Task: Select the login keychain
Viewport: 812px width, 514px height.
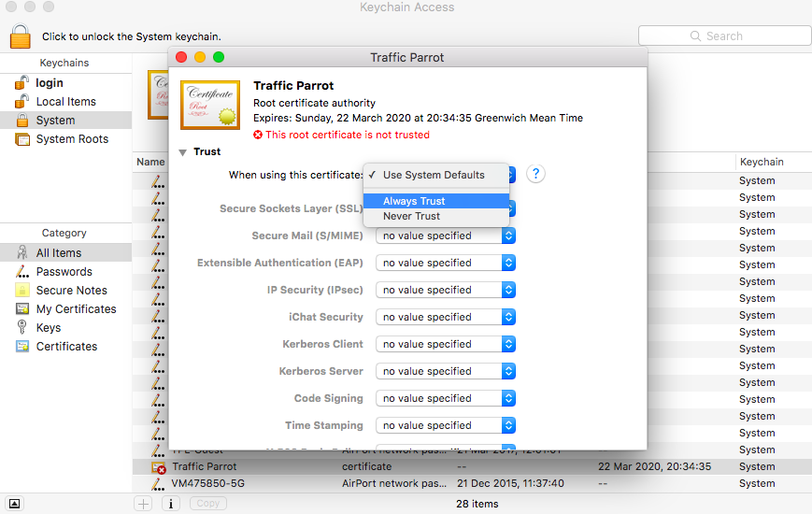Action: [49, 82]
